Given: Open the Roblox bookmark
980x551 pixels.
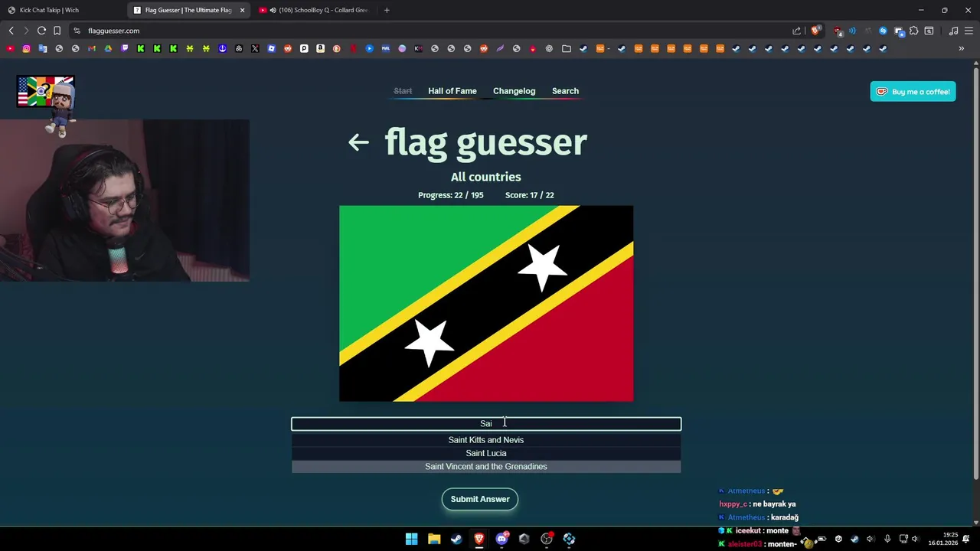Looking at the screenshot, I should (x=271, y=48).
